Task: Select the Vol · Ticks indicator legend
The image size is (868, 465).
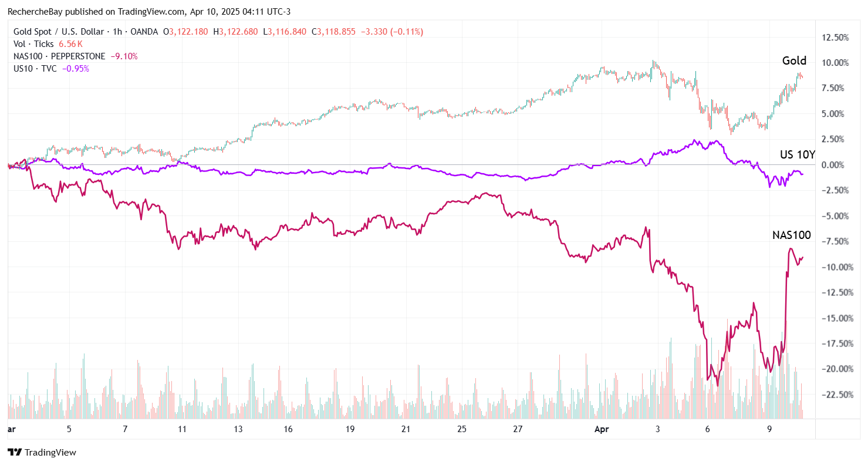Action: click(33, 44)
